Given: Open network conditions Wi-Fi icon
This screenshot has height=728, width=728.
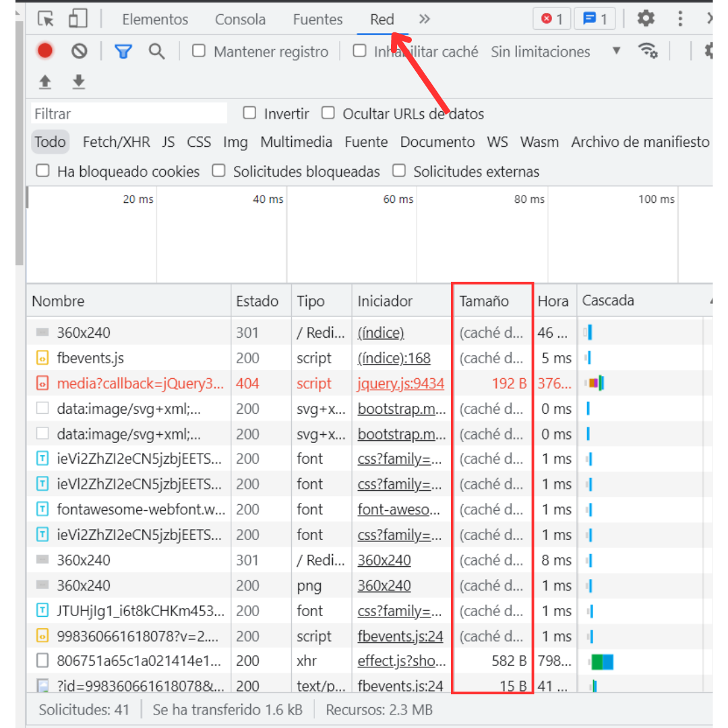Looking at the screenshot, I should 648,51.
